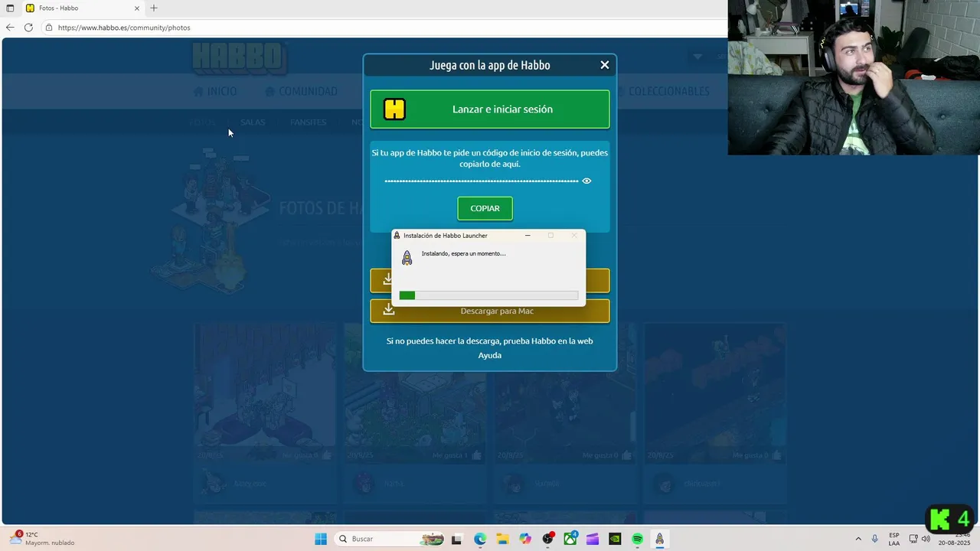Image resolution: width=980 pixels, height=551 pixels.
Task: Select the SALAS sub-navigation tab
Action: pos(253,122)
